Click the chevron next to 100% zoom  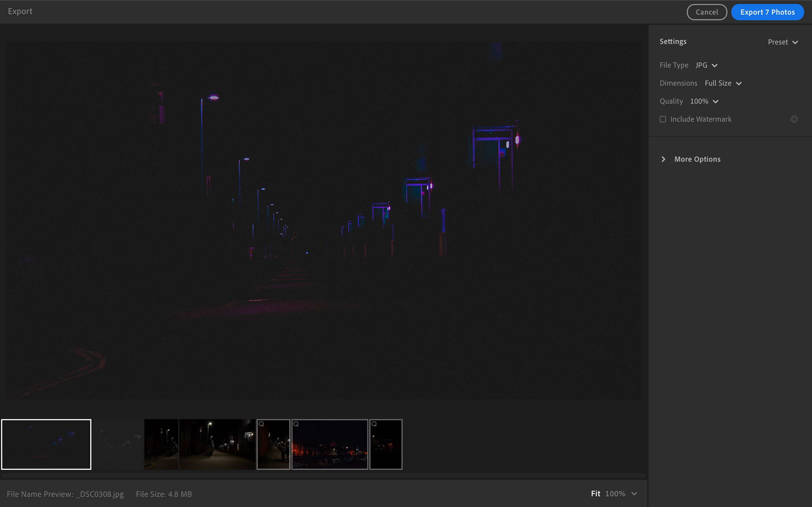[634, 494]
